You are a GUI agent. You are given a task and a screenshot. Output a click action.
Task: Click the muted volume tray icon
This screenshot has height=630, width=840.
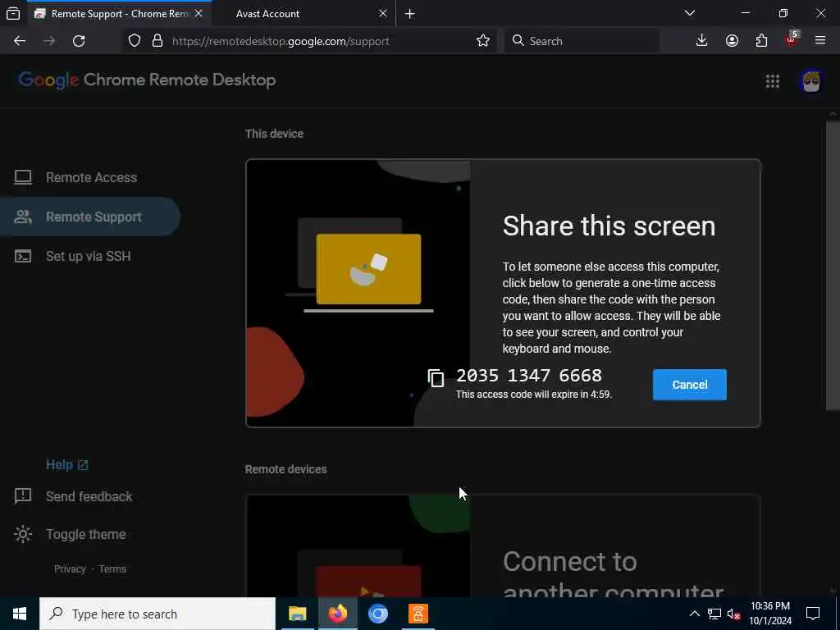coord(733,614)
